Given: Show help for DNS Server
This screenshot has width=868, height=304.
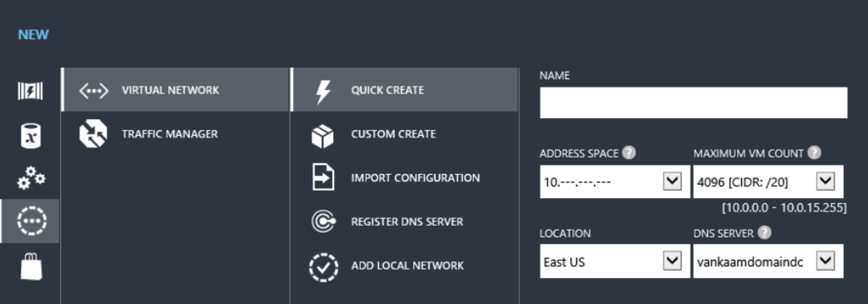Looking at the screenshot, I should [x=765, y=232].
